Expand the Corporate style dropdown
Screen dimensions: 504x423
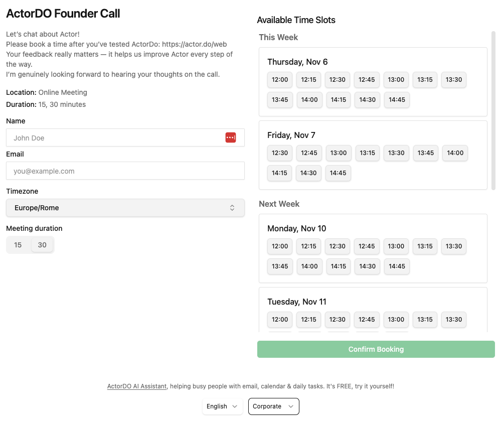pos(273,406)
